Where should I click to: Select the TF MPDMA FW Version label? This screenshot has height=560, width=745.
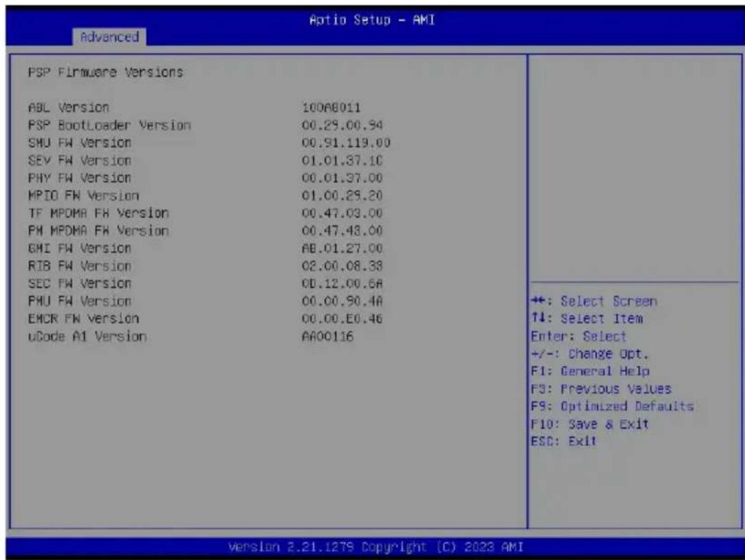[x=99, y=212]
